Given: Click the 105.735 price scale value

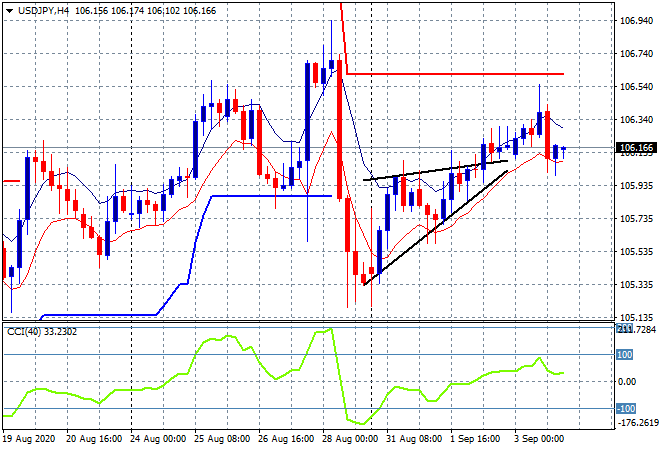Looking at the screenshot, I should [636, 218].
